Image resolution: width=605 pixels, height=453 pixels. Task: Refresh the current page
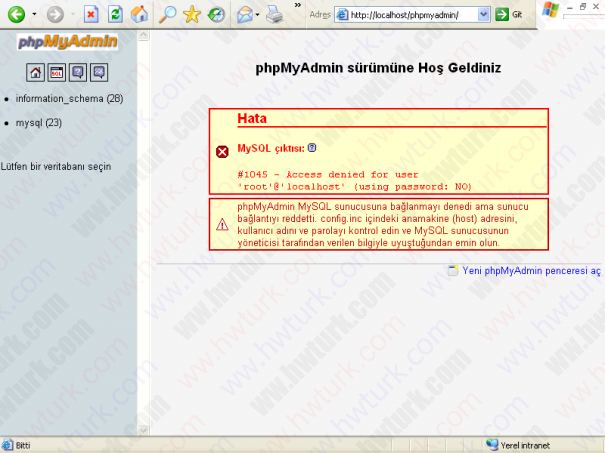coord(115,15)
